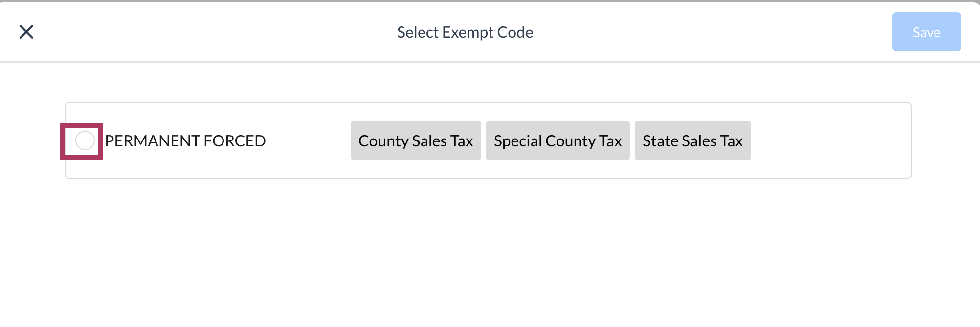Screen dimensions: 980x327
Task: Exit exempt code selection without saving
Action: [x=26, y=32]
